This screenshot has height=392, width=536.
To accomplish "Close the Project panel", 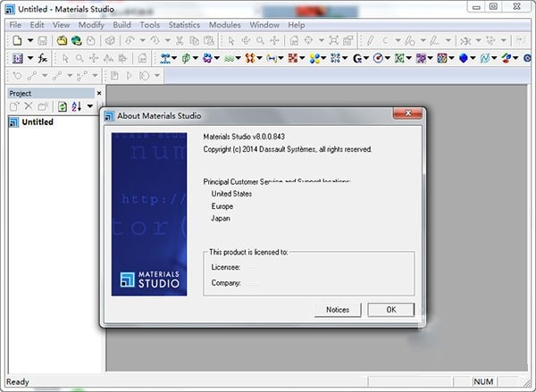I will pyautogui.click(x=99, y=93).
